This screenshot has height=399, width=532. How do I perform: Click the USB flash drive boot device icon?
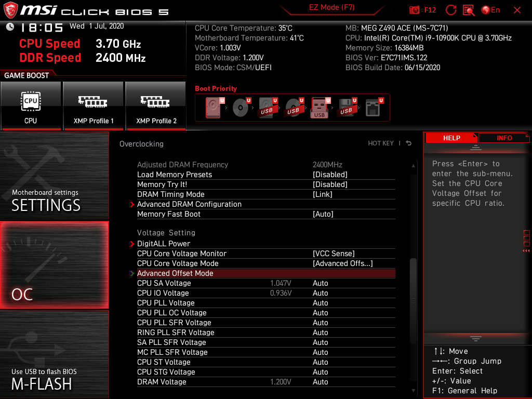pos(318,108)
